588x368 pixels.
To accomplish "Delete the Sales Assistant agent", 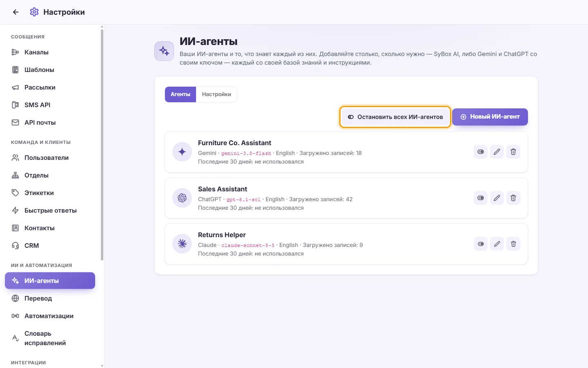I will click(513, 198).
